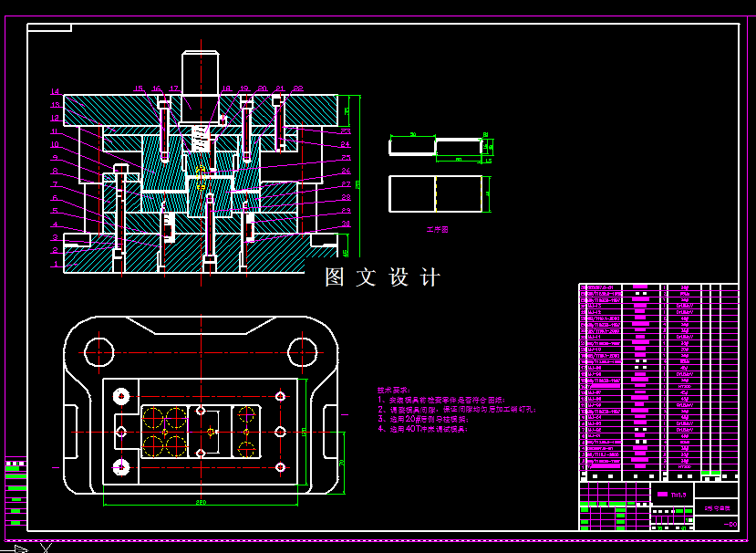Click the T=1.5 title block text
Image resolution: width=756 pixels, height=553 pixels.
[678, 495]
